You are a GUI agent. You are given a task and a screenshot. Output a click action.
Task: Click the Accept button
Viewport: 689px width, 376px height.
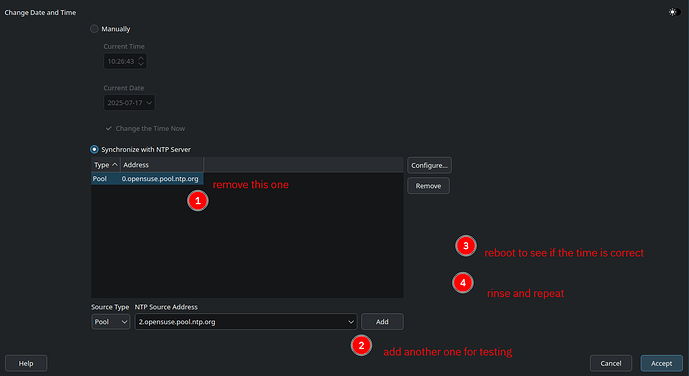pyautogui.click(x=661, y=363)
